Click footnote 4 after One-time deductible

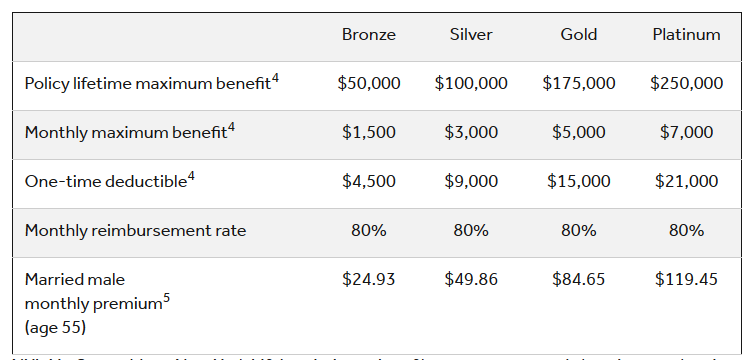191,176
